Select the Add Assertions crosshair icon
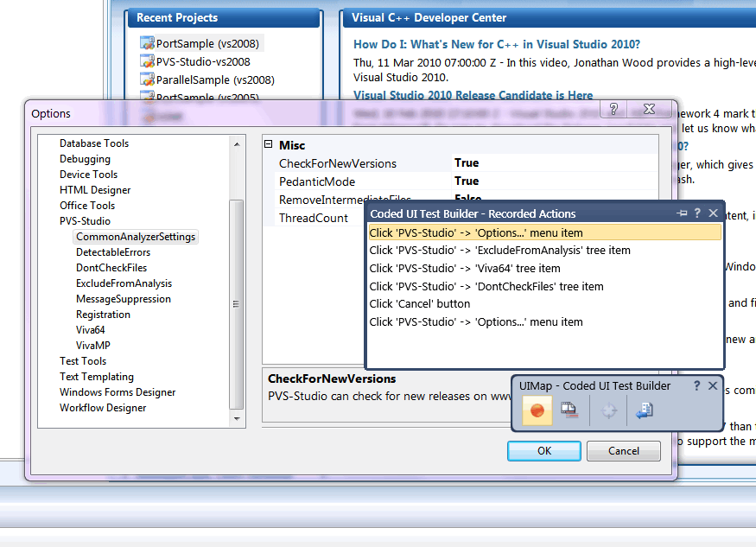Viewport: 756px width, 547px height. click(x=608, y=410)
